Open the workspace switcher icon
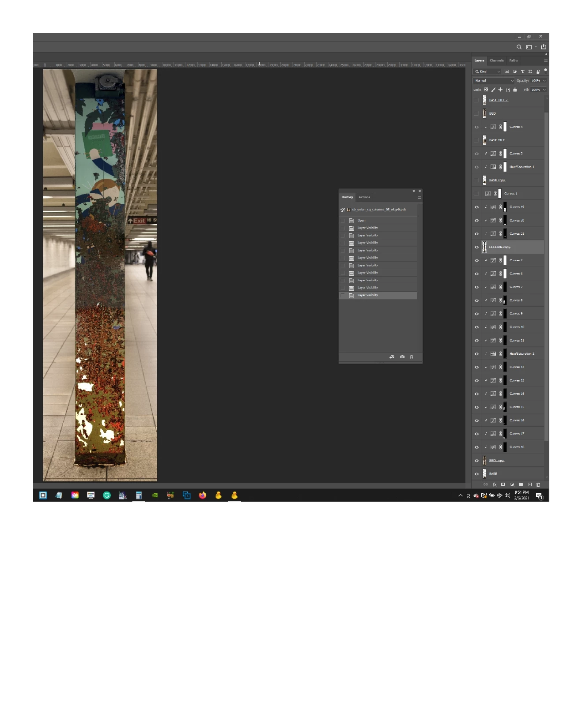Screen dimensions: 563x728 529,47
